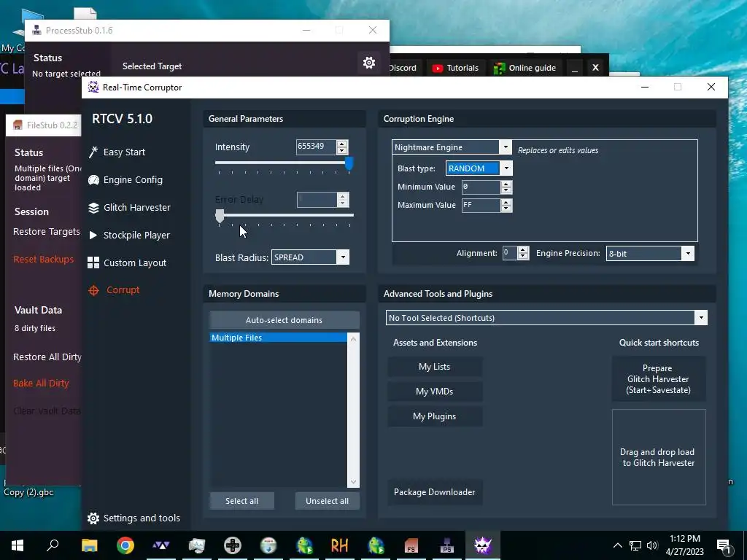Open Easy Start in RTCV sidebar

point(124,152)
